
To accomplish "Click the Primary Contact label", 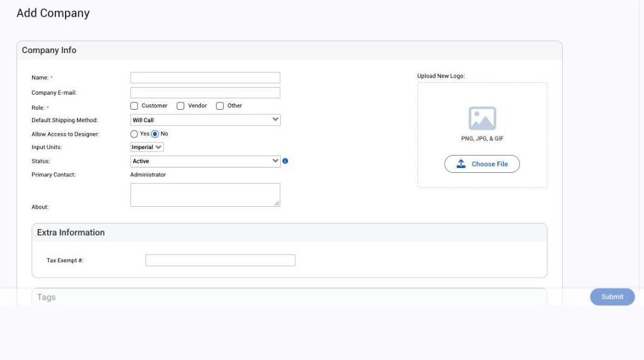I will [x=54, y=175].
